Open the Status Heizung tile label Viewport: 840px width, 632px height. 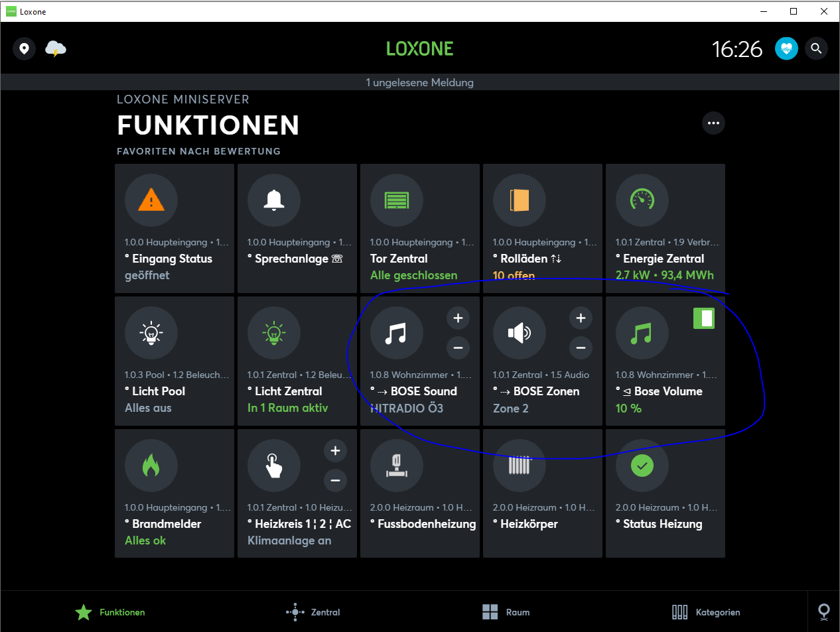[659, 524]
